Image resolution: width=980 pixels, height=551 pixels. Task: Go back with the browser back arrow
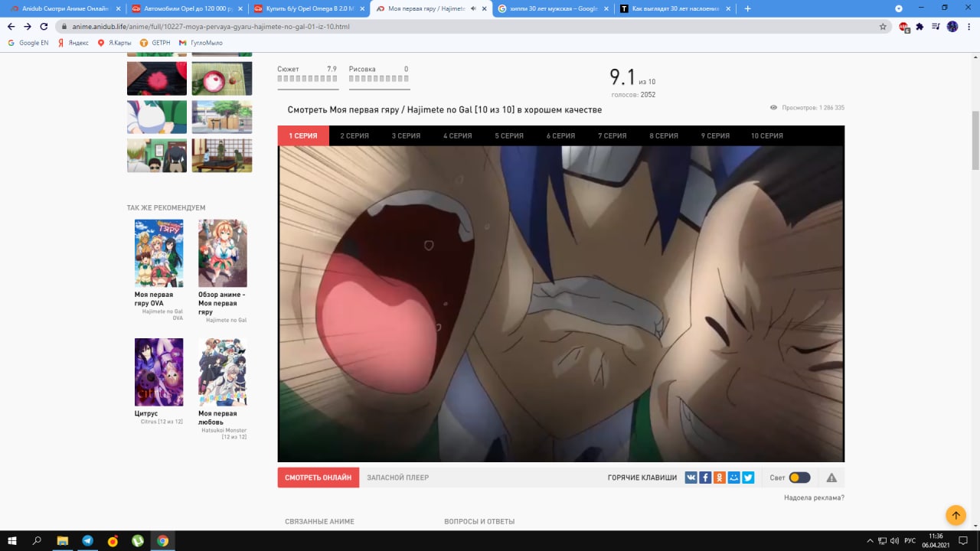pos(11,26)
